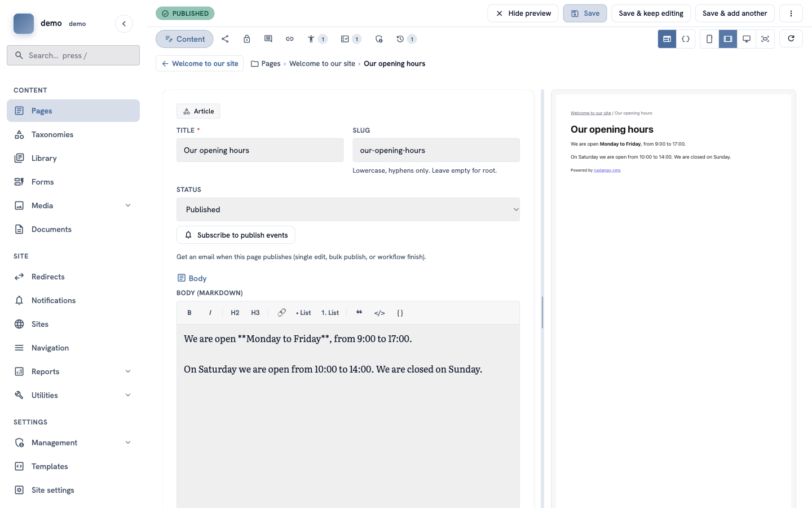The height and width of the screenshot is (508, 812).
Task: Open the lock permissions tab icon
Action: pyautogui.click(x=246, y=39)
